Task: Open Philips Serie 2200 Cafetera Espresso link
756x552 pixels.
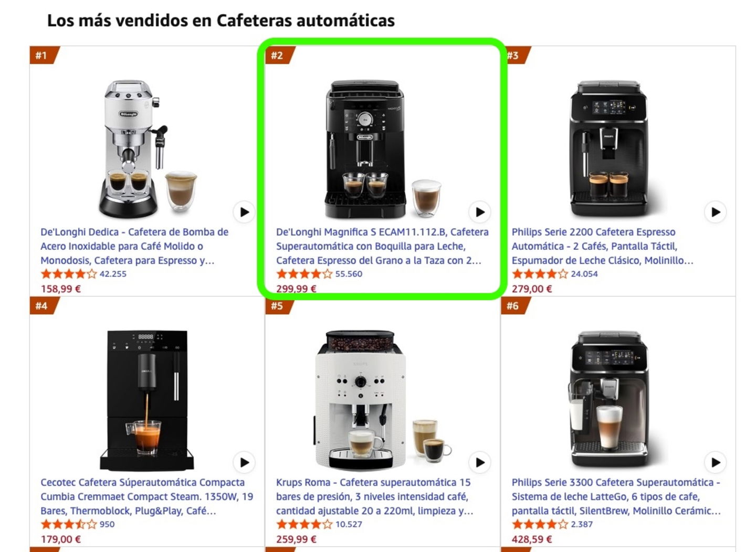Action: click(602, 246)
